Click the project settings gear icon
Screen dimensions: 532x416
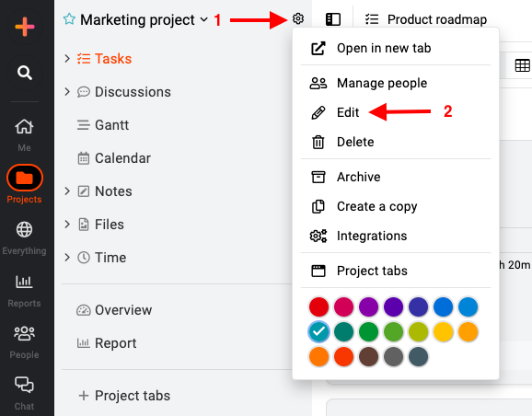[298, 18]
